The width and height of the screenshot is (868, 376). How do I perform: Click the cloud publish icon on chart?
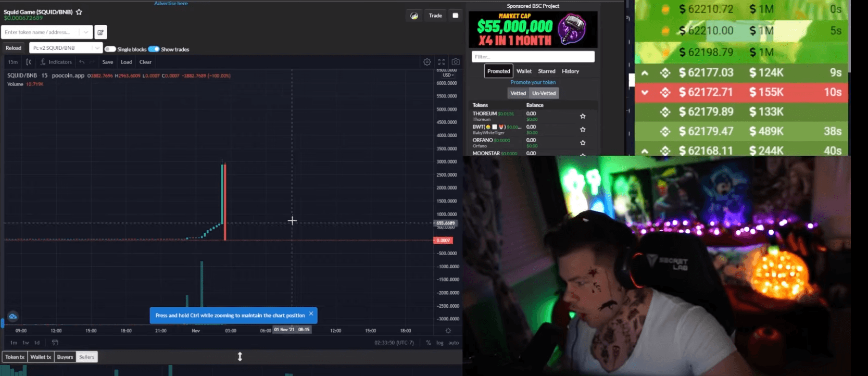(x=13, y=317)
